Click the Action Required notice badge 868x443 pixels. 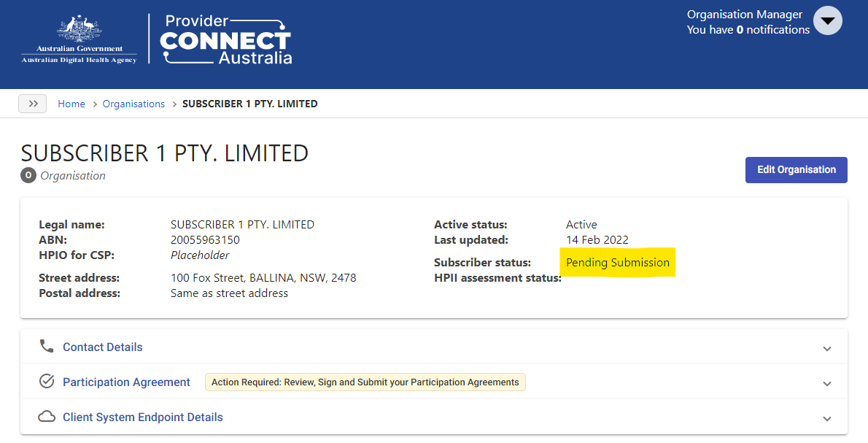365,382
